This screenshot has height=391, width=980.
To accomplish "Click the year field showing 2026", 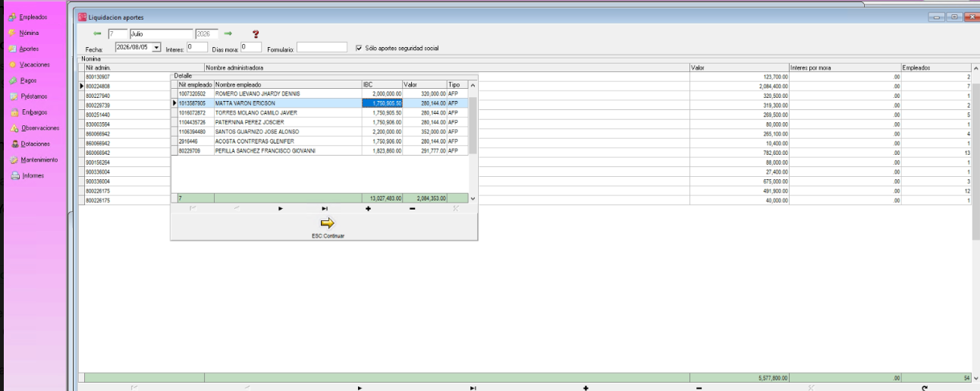I will coord(206,33).
